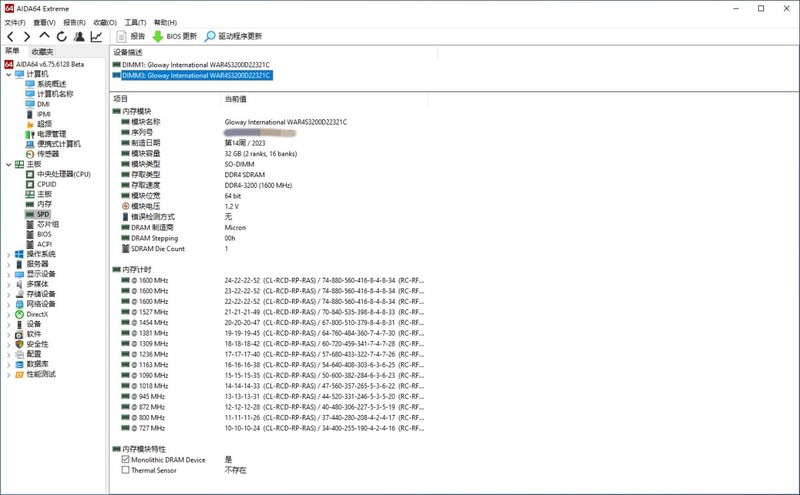Screen dimensions: 800x495
Task: Click the BIOS tree icon
Action: tap(30, 234)
